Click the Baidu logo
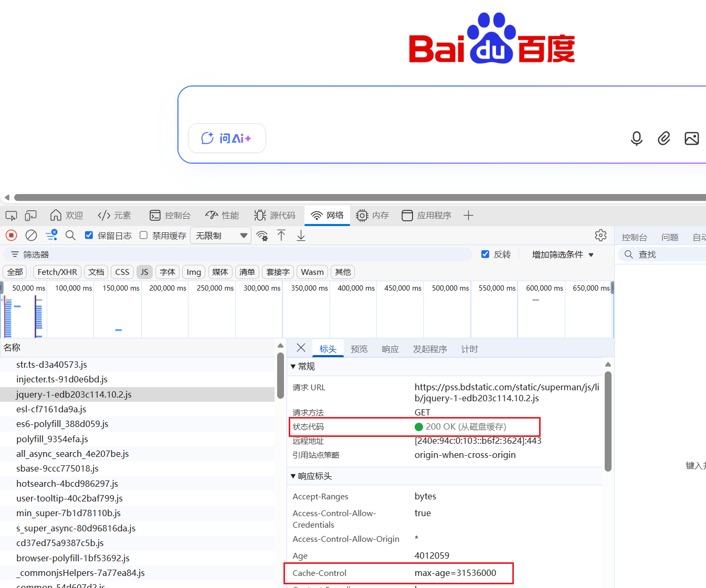706x588 pixels. [x=492, y=38]
